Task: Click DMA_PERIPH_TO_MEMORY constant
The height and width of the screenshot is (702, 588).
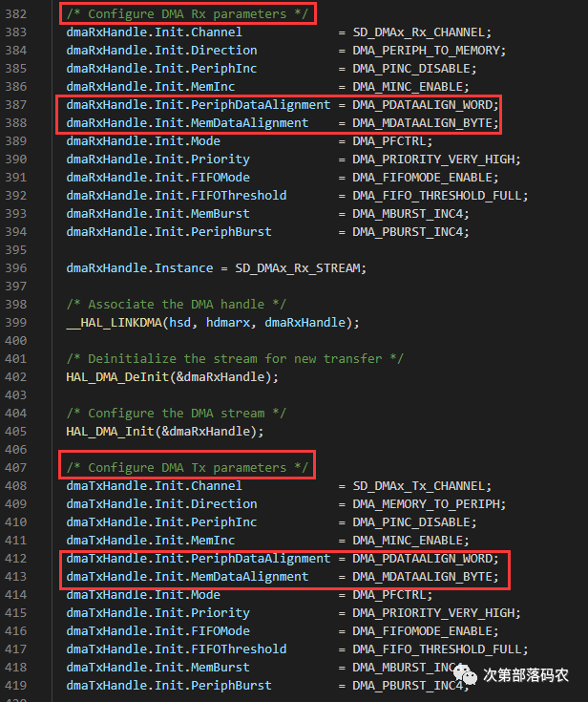Action: pos(427,50)
